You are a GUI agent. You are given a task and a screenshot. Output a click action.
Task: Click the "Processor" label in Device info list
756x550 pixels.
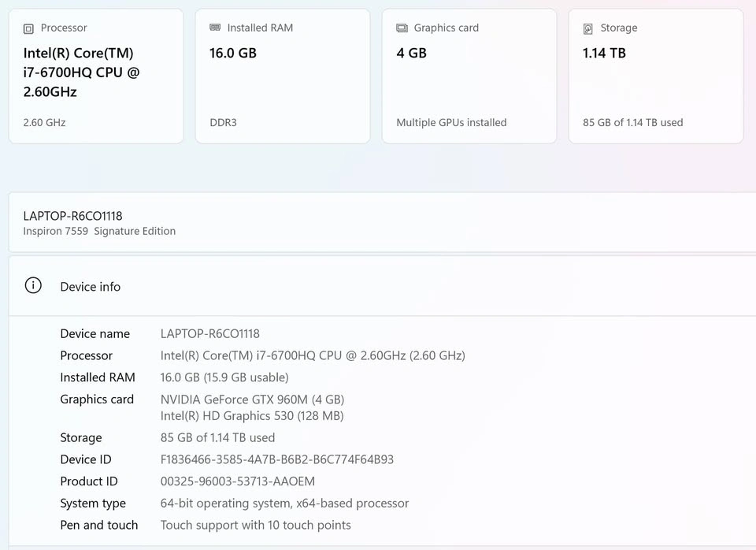tap(87, 355)
